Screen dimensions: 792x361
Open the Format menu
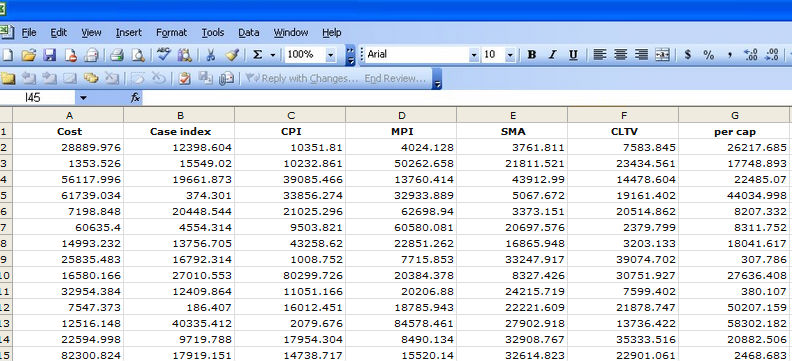pos(171,32)
